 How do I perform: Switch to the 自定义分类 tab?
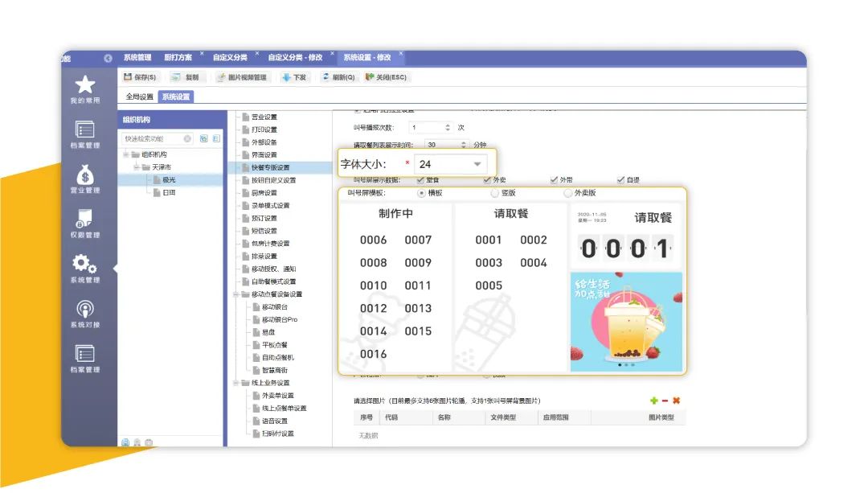230,58
